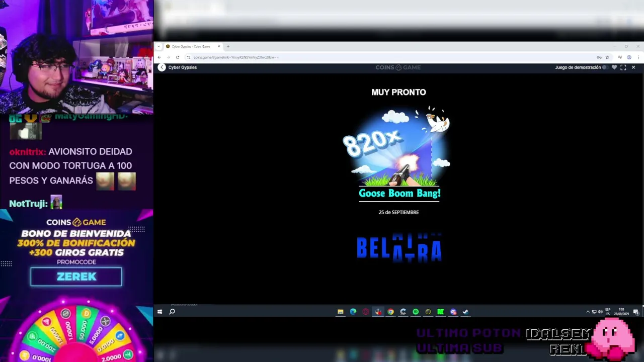This screenshot has height=362, width=644.
Task: Toggle the Juego de demostración switch
Action: pyautogui.click(x=605, y=67)
